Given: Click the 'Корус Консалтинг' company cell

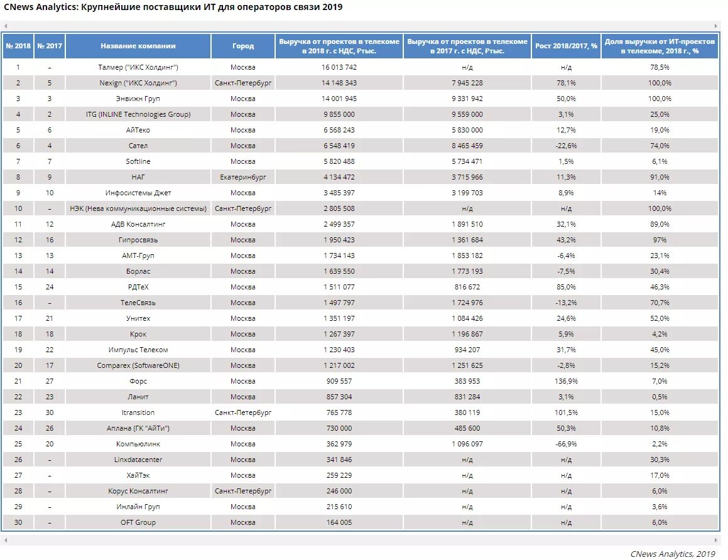Looking at the screenshot, I should point(138,491).
